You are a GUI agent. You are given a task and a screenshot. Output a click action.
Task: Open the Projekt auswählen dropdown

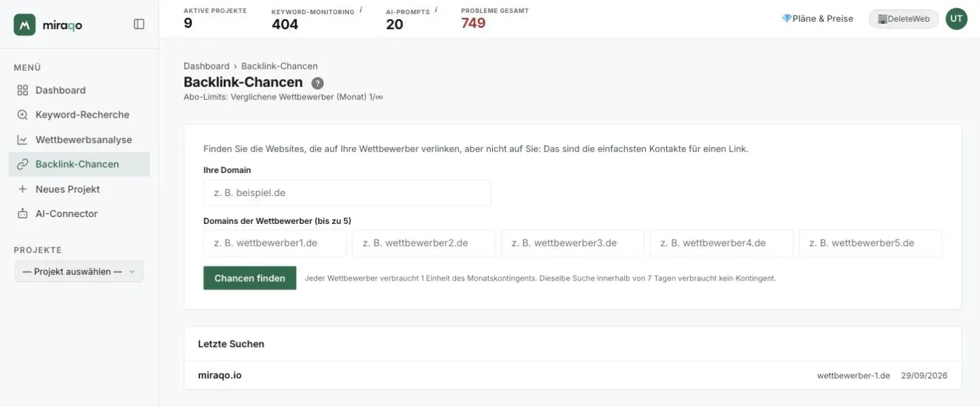pos(79,271)
